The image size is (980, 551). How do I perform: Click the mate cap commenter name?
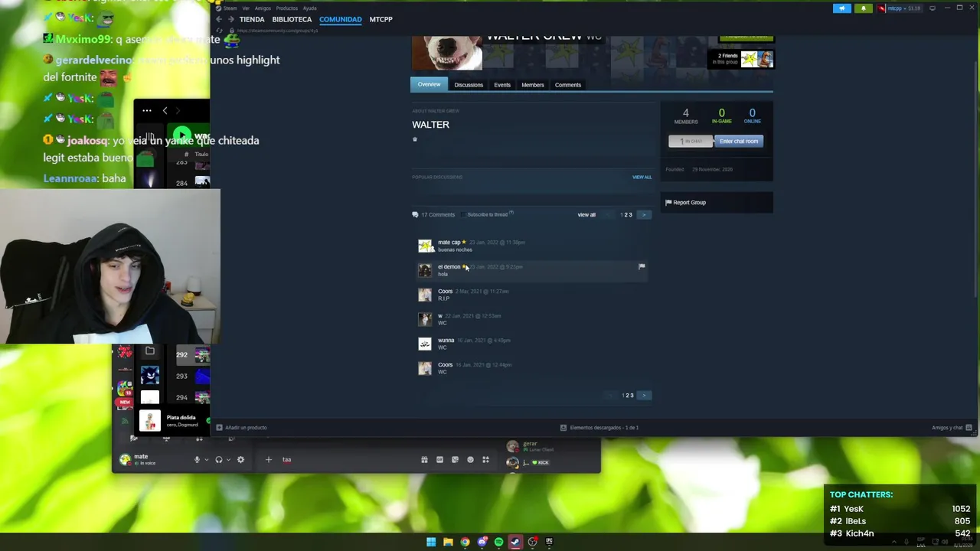tap(449, 243)
